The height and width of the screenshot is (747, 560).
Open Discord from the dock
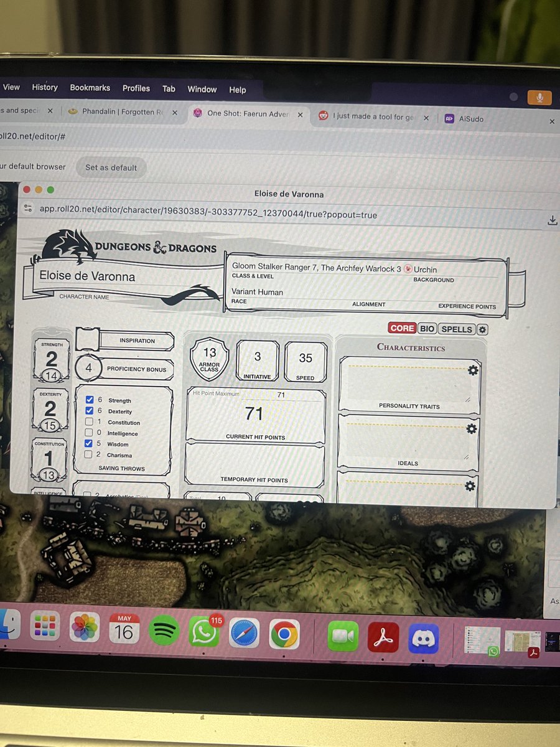[424, 639]
